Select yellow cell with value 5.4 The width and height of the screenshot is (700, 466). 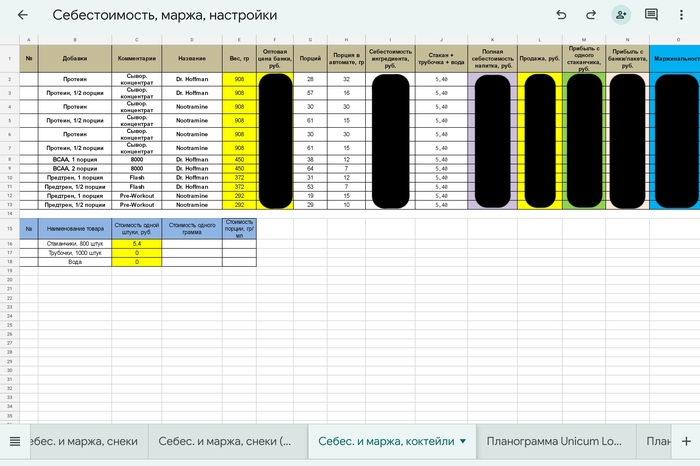[135, 244]
